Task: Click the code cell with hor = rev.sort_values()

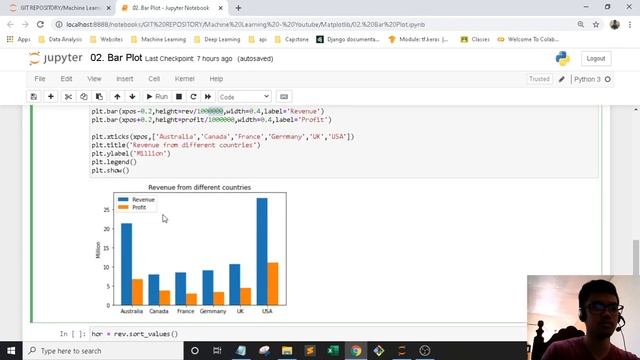Action: point(308,334)
